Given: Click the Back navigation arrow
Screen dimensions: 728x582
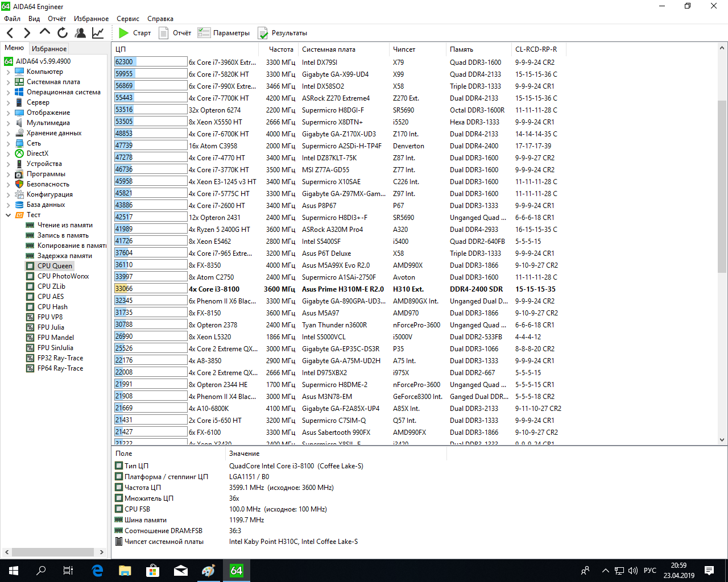Looking at the screenshot, I should 10,33.
